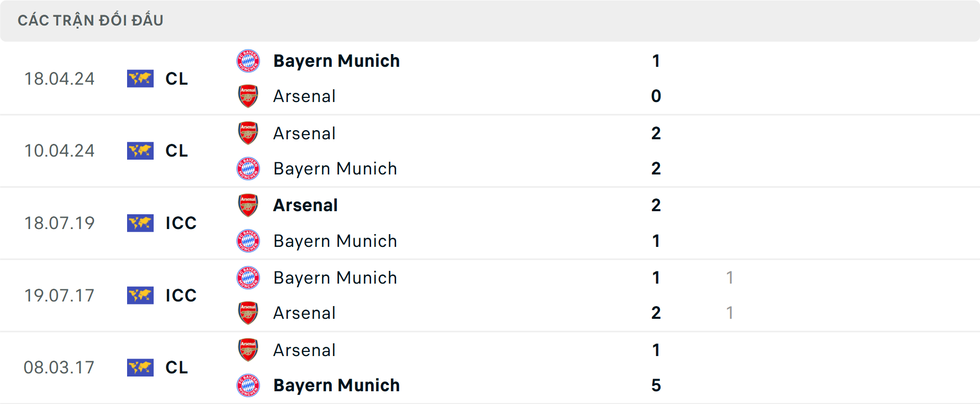Click the competition flag icon next to CL 08.03.17
The height and width of the screenshot is (404, 980).
[x=140, y=368]
